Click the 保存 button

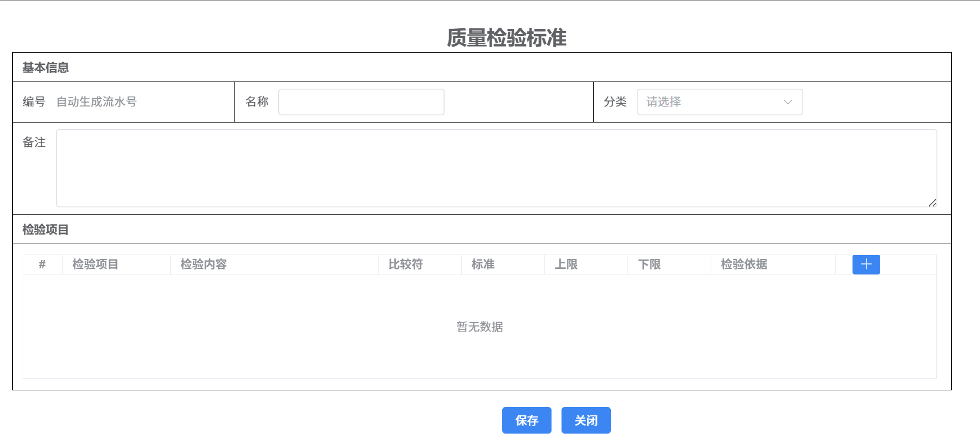526,420
